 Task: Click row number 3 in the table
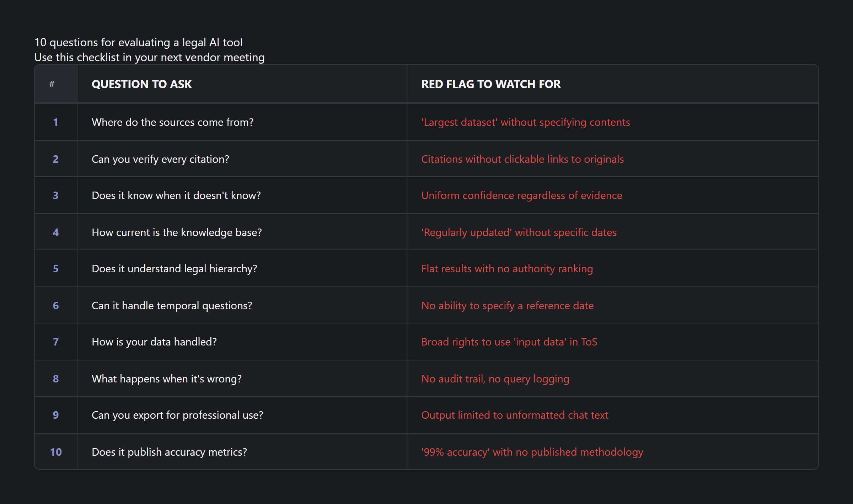tap(55, 195)
